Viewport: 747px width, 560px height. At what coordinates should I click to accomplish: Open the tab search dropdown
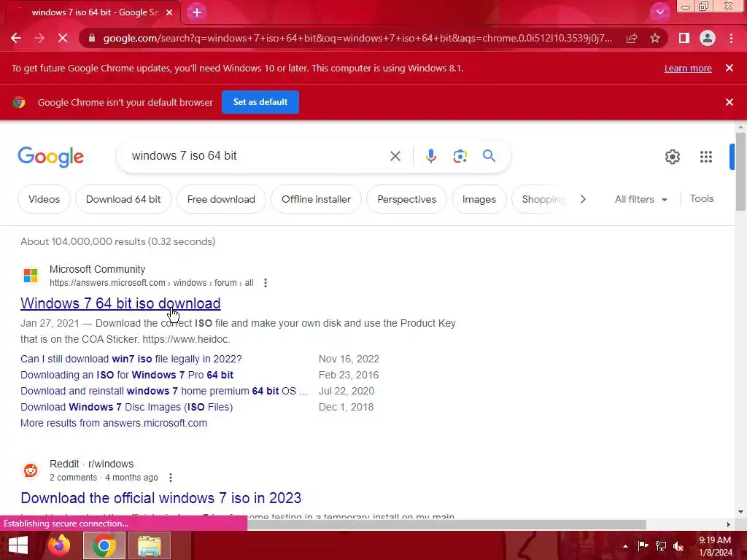click(x=659, y=12)
